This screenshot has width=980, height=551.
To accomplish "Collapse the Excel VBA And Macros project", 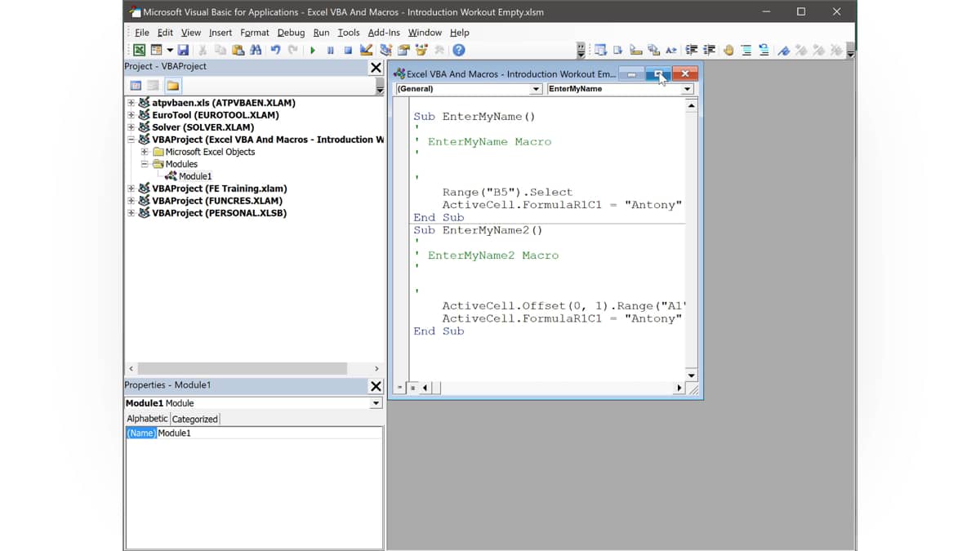I will (x=131, y=140).
